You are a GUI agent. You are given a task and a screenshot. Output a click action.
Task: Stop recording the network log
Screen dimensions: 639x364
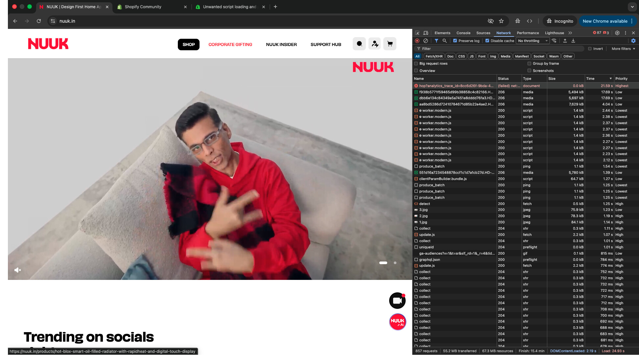[x=417, y=41]
